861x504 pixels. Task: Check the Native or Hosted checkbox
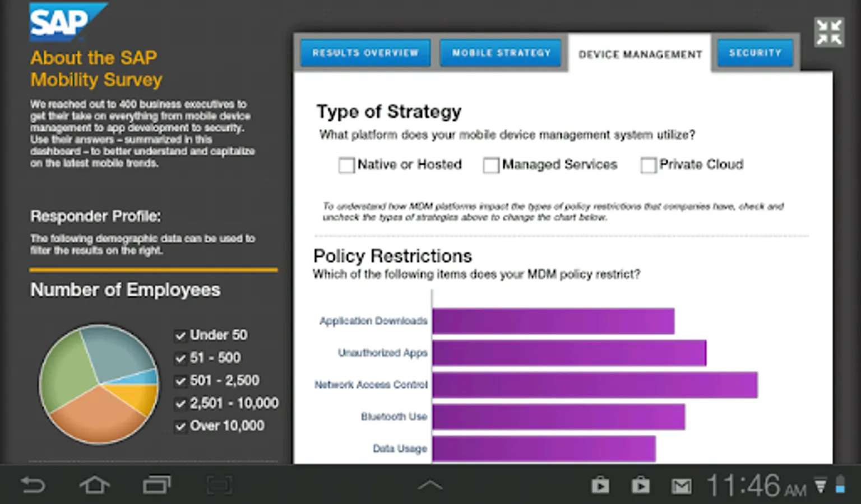click(346, 165)
